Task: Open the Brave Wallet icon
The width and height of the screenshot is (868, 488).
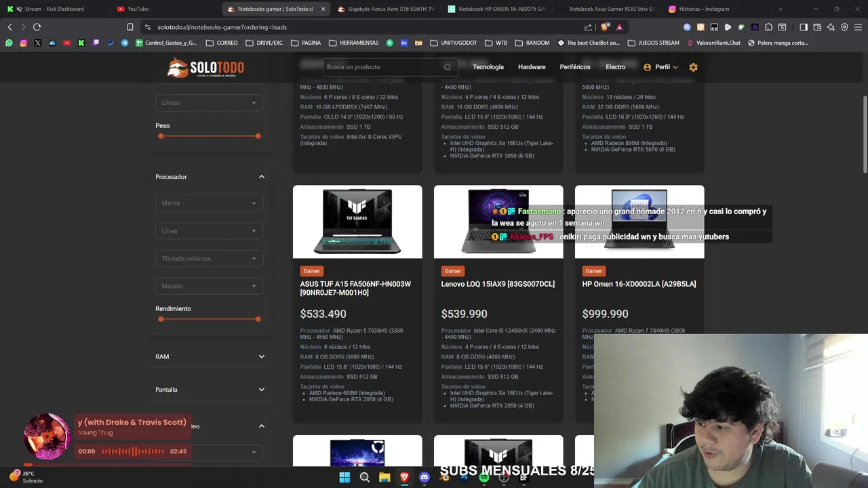Action: click(x=817, y=27)
